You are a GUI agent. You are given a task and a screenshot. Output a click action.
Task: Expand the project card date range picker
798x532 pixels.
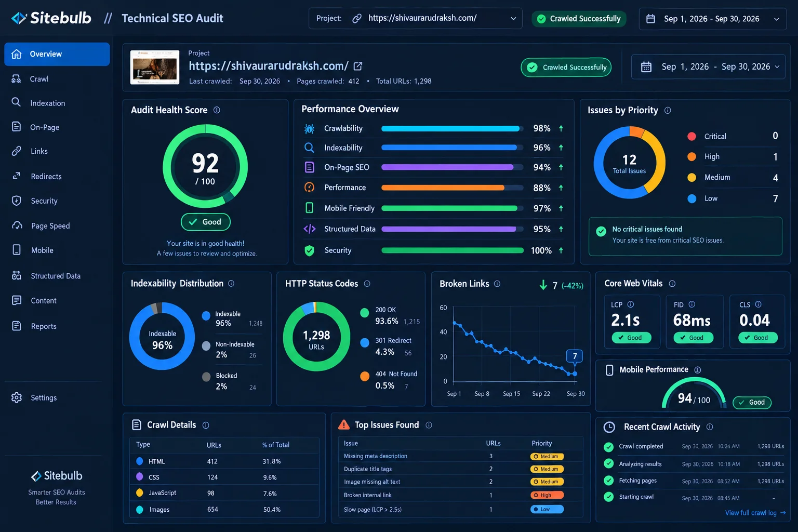pos(708,66)
